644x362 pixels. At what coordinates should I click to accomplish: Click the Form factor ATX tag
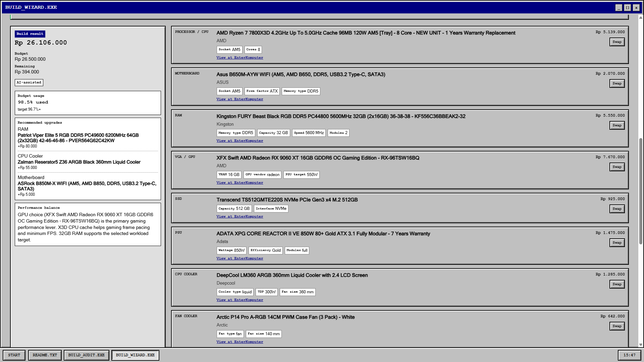point(262,91)
